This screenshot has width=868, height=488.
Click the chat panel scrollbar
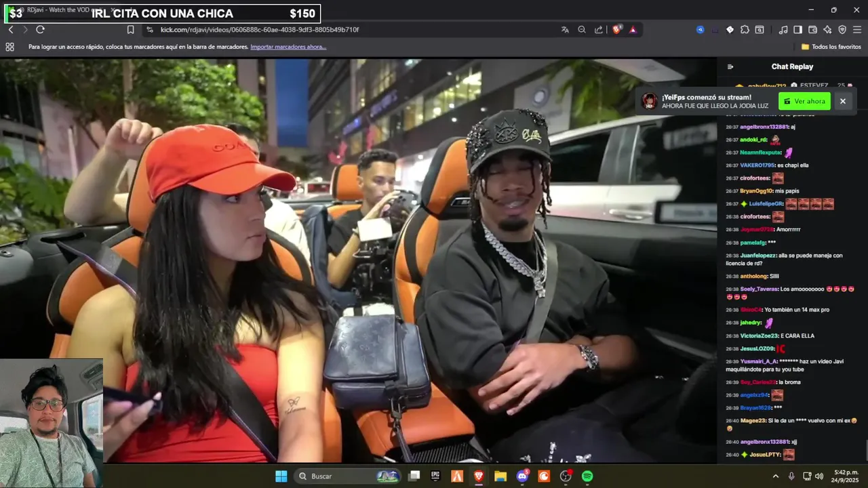(x=866, y=450)
